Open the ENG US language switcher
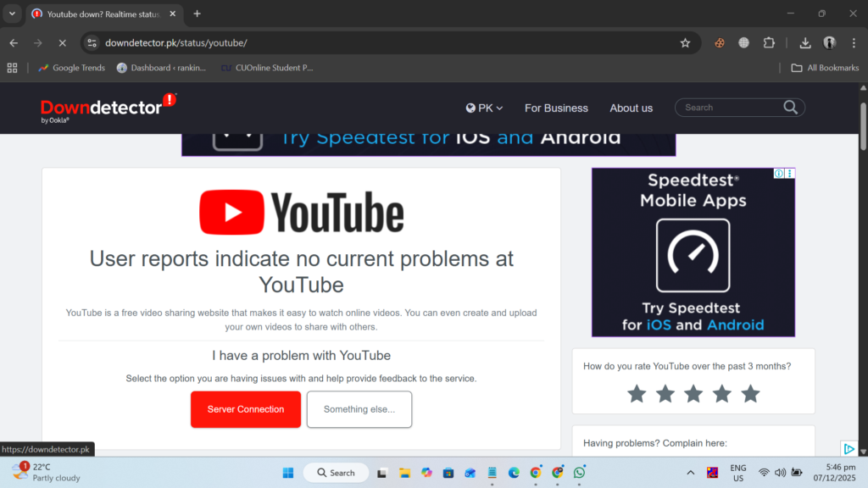The height and width of the screenshot is (488, 868). tap(737, 473)
